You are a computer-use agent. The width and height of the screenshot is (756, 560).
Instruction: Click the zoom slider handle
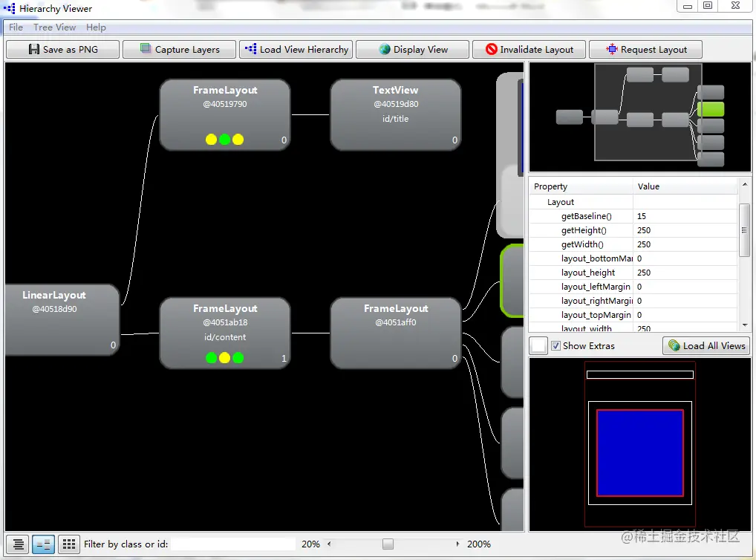pyautogui.click(x=388, y=544)
